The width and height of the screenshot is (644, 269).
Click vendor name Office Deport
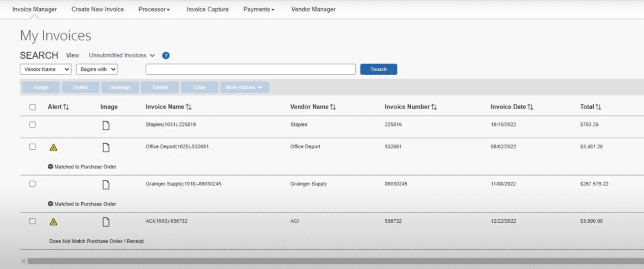pyautogui.click(x=305, y=147)
